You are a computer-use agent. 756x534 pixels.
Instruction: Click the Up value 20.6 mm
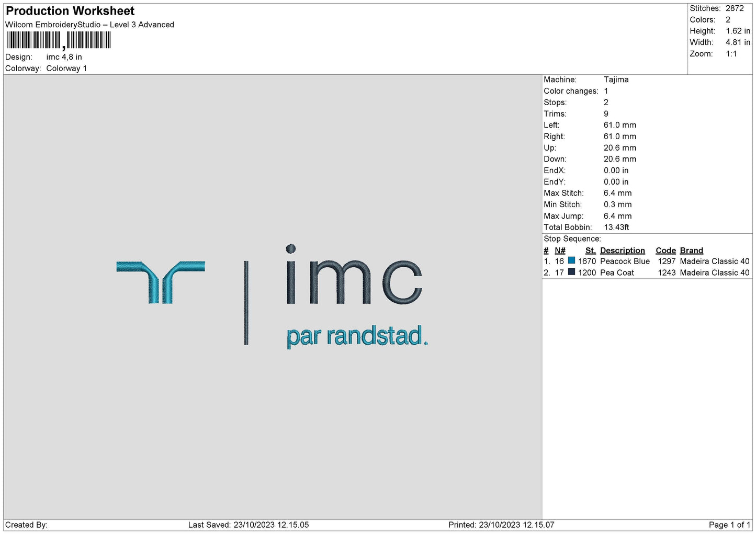click(x=620, y=148)
